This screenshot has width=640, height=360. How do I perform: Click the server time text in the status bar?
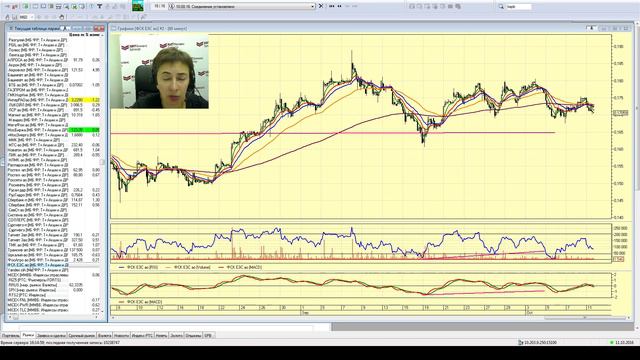[60, 343]
